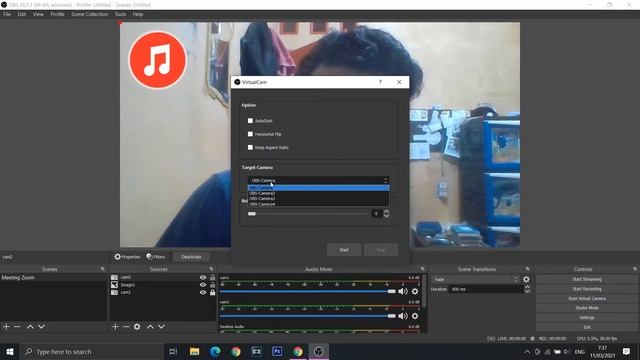Screen dimensions: 640x360
Task: Move source up in the Sources panel
Action: click(150, 327)
